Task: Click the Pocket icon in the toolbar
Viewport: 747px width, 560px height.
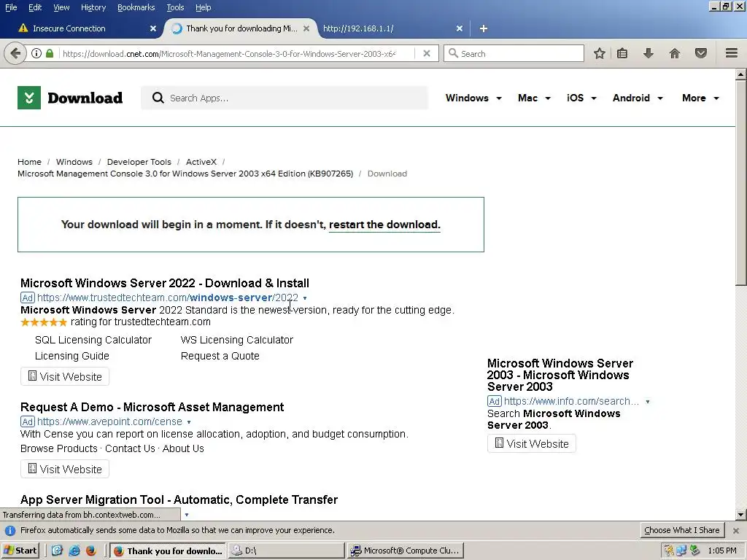Action: pyautogui.click(x=701, y=53)
